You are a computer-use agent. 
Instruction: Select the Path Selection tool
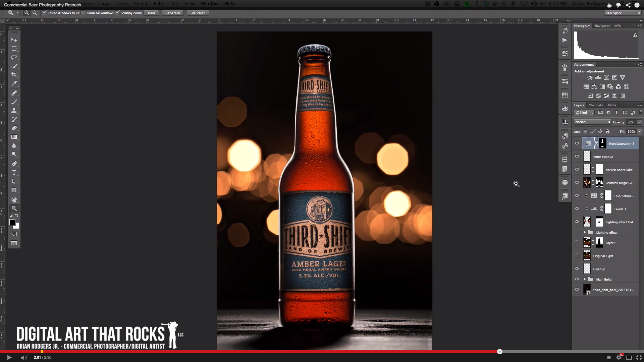point(14,181)
